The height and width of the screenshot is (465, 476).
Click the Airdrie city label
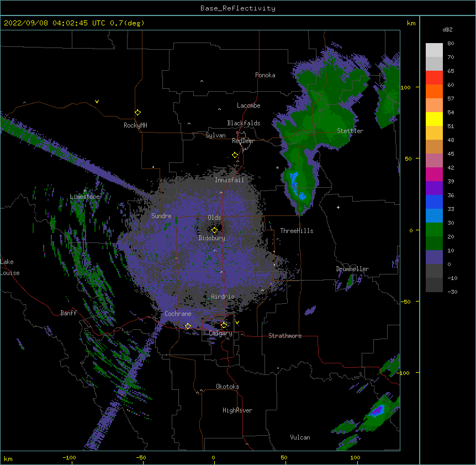coord(223,297)
